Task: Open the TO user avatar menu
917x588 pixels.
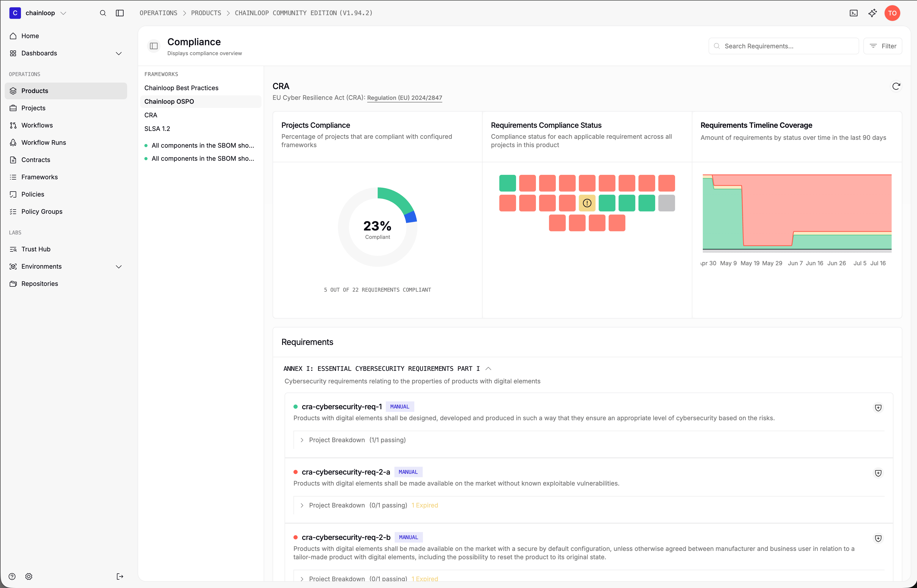Action: pyautogui.click(x=892, y=13)
